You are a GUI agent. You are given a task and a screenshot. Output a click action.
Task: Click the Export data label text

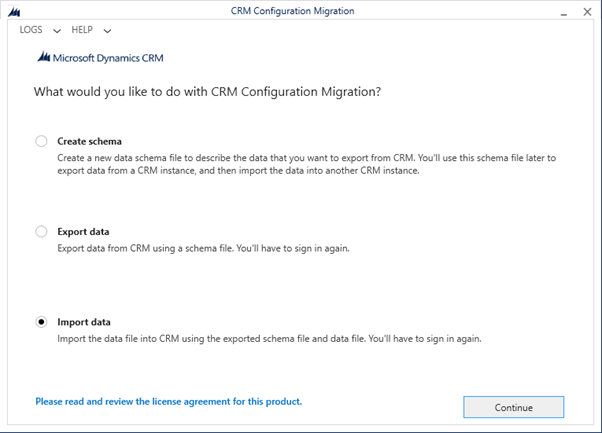pyautogui.click(x=83, y=231)
